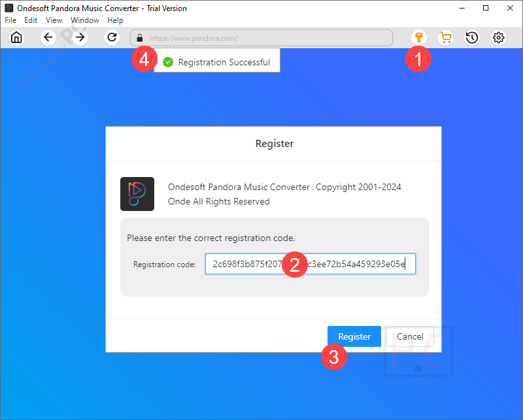The image size is (523, 420).
Task: Maximize the application window
Action: pos(486,8)
